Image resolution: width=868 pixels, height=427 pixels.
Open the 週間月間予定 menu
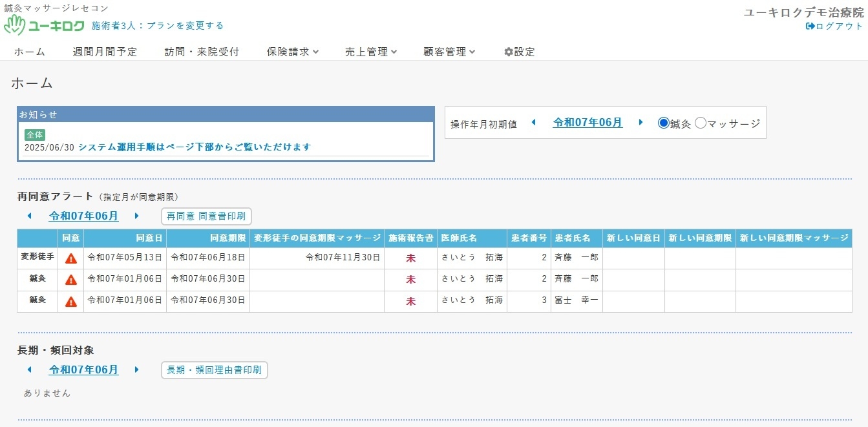pyautogui.click(x=105, y=52)
